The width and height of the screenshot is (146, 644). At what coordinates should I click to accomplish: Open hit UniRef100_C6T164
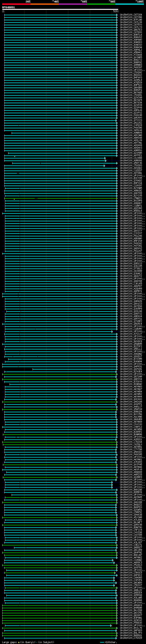pos(131,15)
